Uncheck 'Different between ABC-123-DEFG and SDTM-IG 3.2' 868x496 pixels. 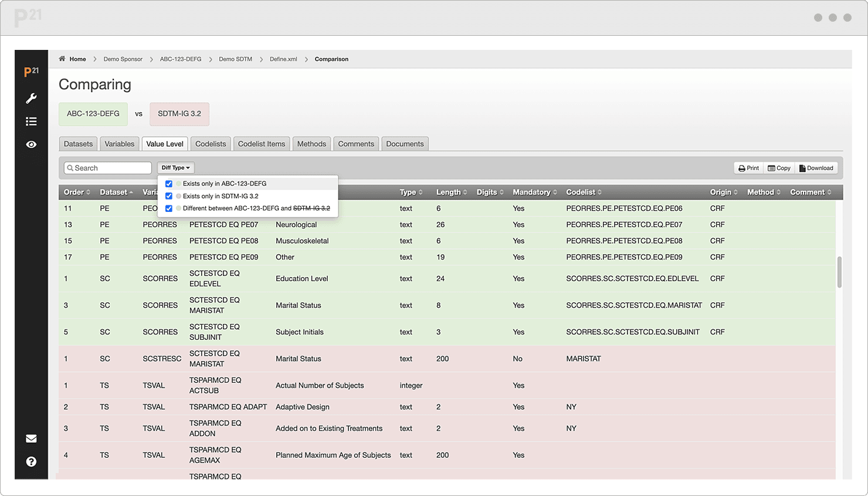(x=169, y=208)
